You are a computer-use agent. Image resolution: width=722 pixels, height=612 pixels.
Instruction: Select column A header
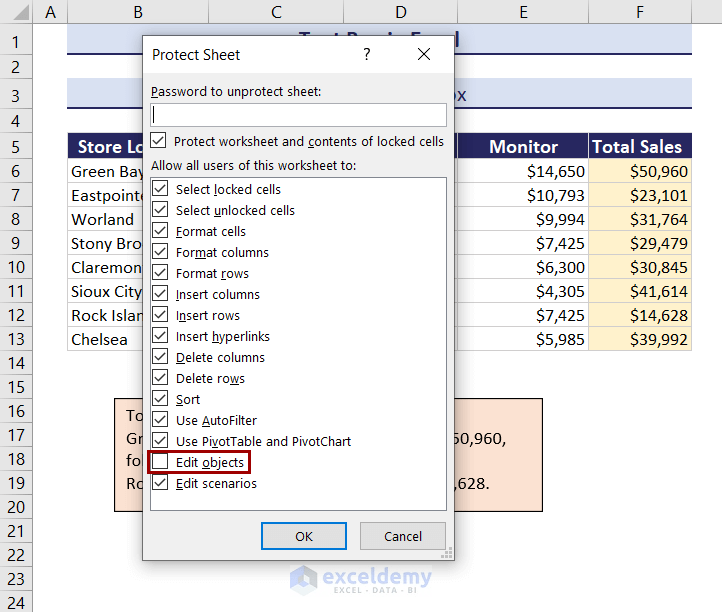pyautogui.click(x=50, y=12)
